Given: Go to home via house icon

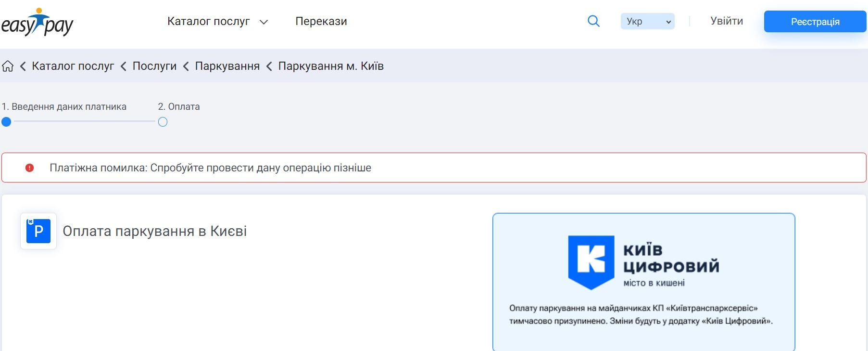Looking at the screenshot, I should (x=8, y=66).
